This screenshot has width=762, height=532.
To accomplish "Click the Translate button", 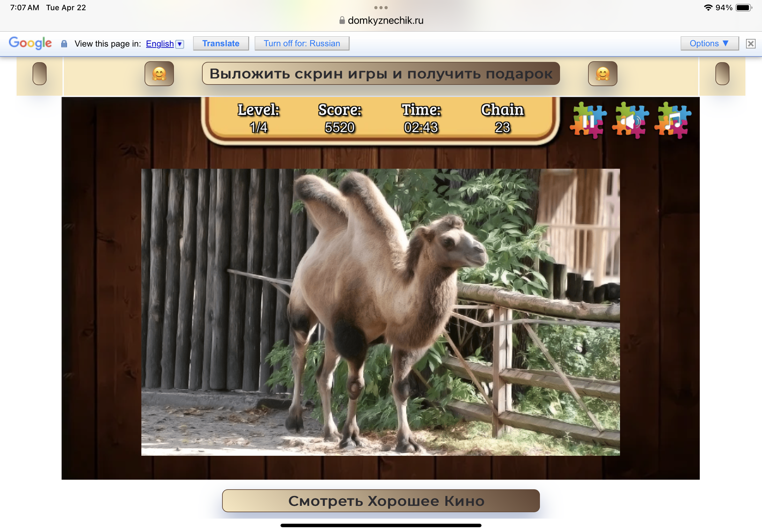I will 221,43.
